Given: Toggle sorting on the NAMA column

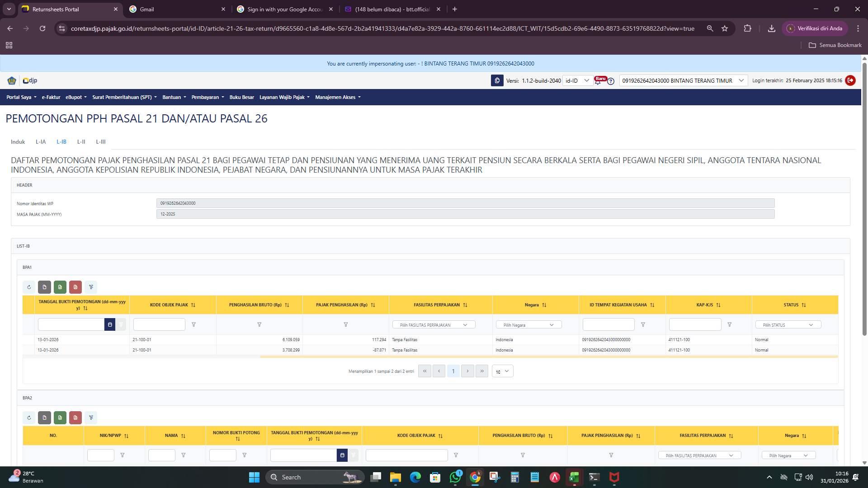Looking at the screenshot, I should tap(183, 436).
